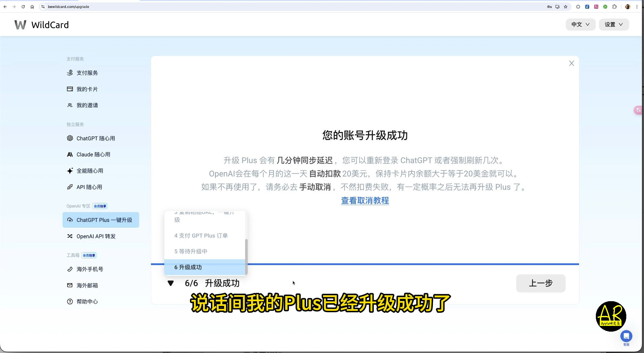This screenshot has height=353, width=644.
Task: Go to 我的邀请 in the sidebar
Action: pos(82,105)
